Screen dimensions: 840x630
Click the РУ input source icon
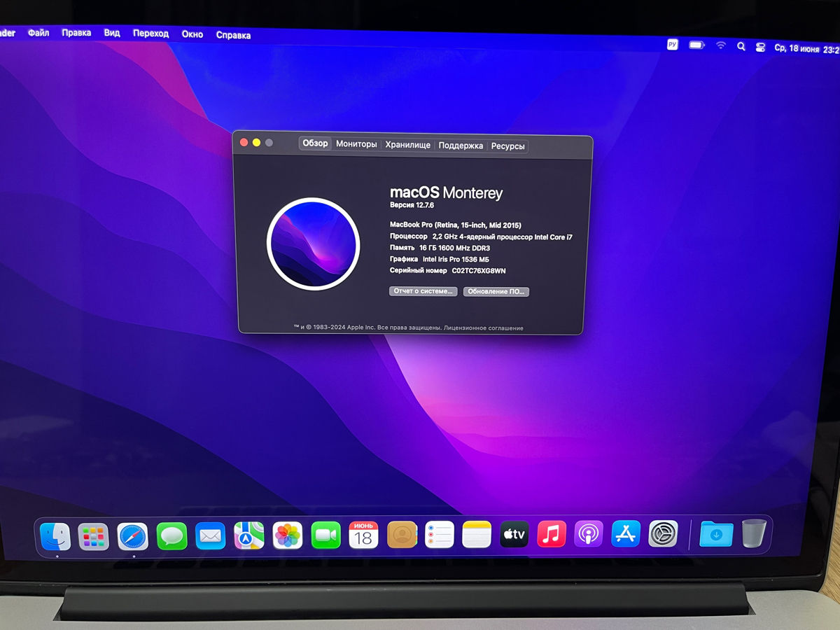[672, 45]
